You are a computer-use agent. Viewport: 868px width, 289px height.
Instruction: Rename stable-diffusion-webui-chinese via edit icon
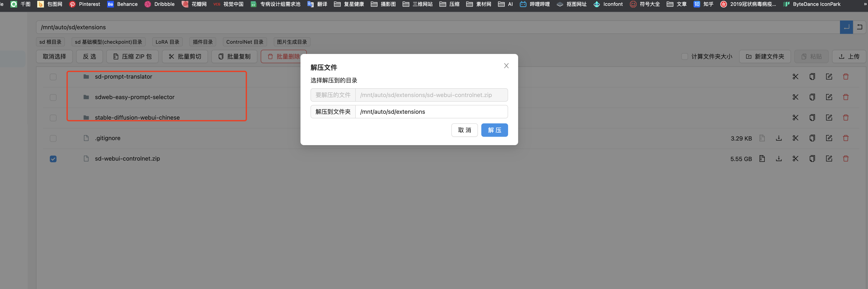[829, 118]
